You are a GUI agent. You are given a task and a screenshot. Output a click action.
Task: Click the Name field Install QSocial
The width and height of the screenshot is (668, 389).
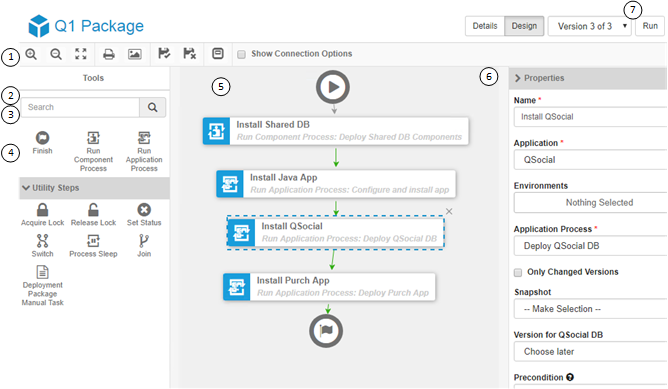point(590,117)
